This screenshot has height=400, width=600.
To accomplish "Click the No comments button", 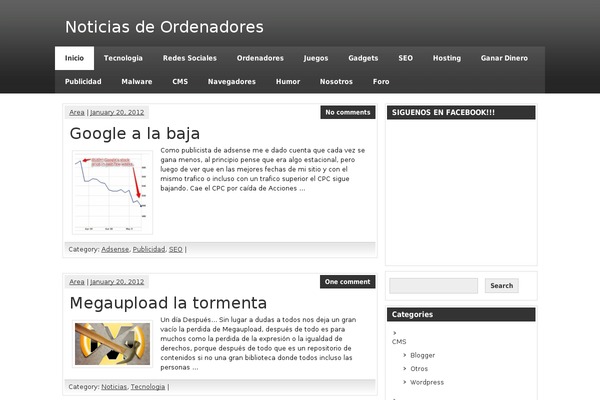I will click(x=348, y=113).
